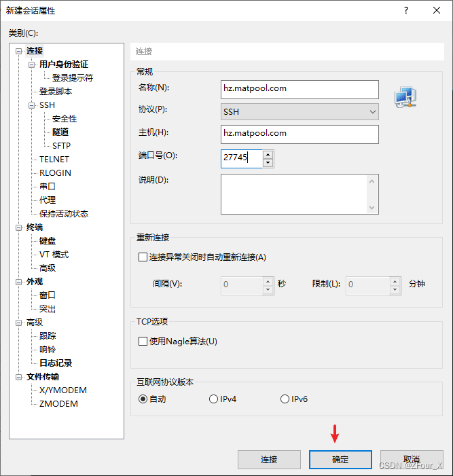Select 串口 tree item
Image resolution: width=453 pixels, height=476 pixels.
48,186
